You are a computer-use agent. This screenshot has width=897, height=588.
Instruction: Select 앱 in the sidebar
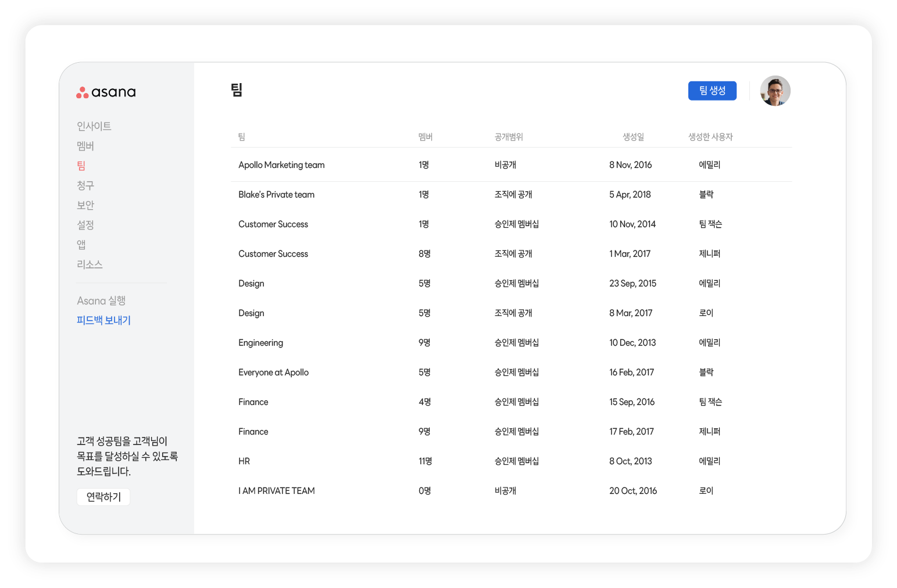[81, 245]
